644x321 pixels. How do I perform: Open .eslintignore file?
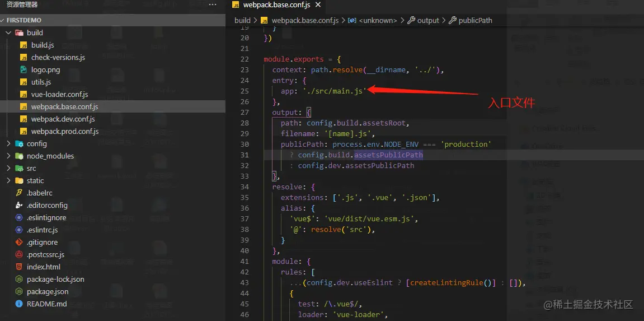tap(46, 217)
